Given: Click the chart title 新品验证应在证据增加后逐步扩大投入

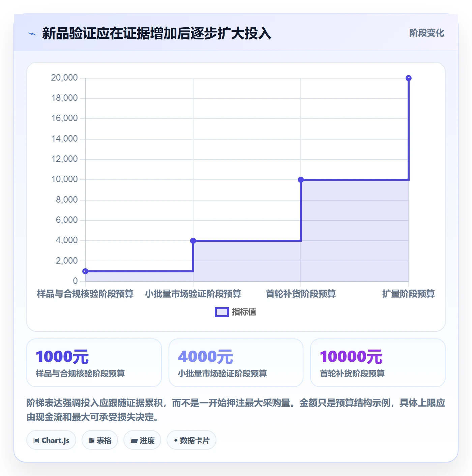Looking at the screenshot, I should tap(157, 33).
